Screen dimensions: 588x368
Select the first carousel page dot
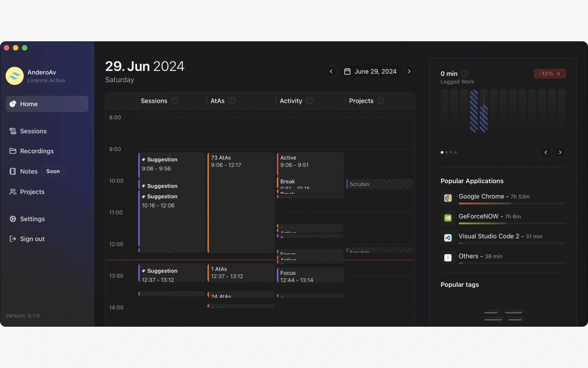click(442, 153)
